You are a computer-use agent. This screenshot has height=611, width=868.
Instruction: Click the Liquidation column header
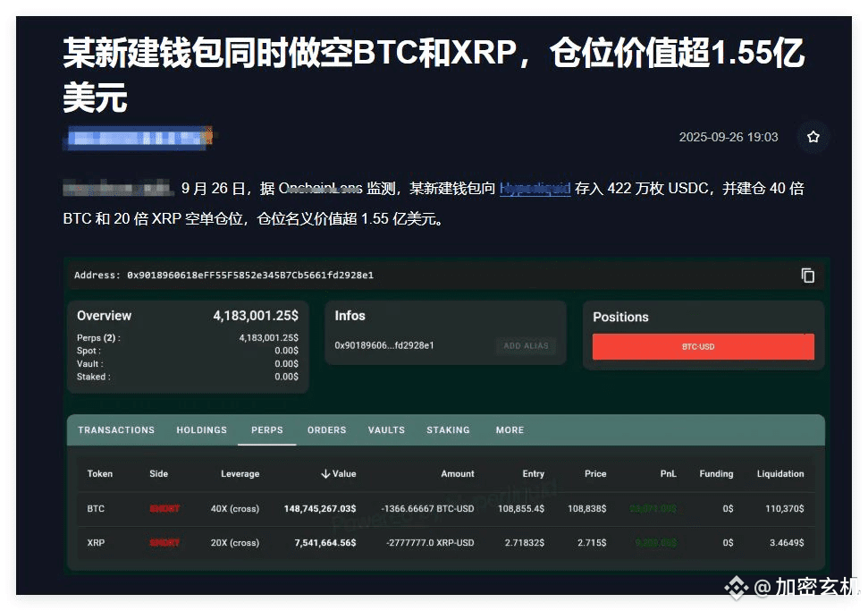(780, 473)
